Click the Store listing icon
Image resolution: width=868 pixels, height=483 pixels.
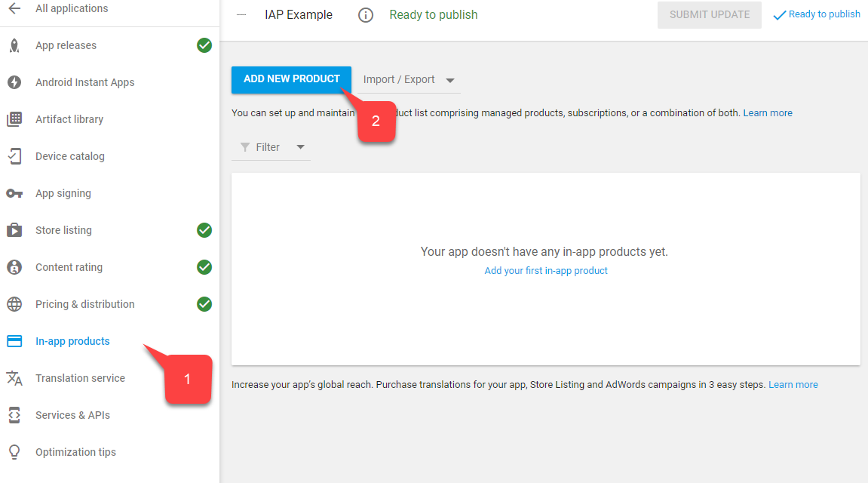click(14, 230)
